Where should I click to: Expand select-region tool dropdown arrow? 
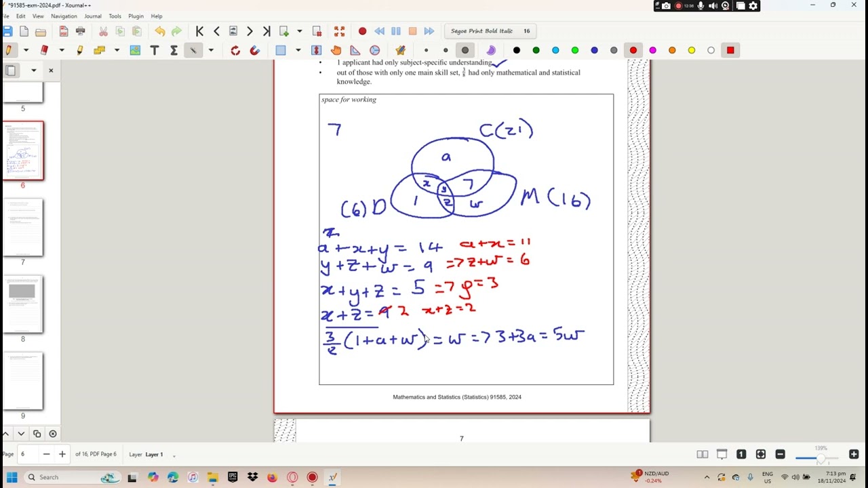tap(298, 50)
